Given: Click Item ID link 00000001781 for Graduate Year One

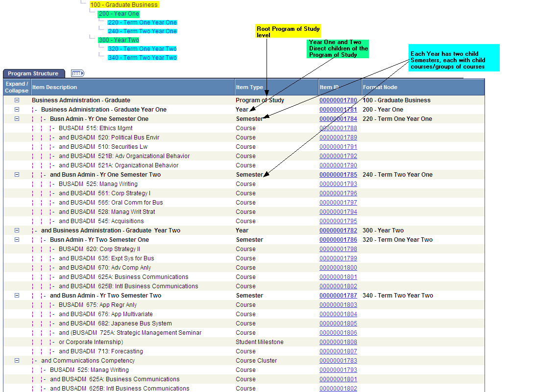Looking at the screenshot, I should [338, 109].
